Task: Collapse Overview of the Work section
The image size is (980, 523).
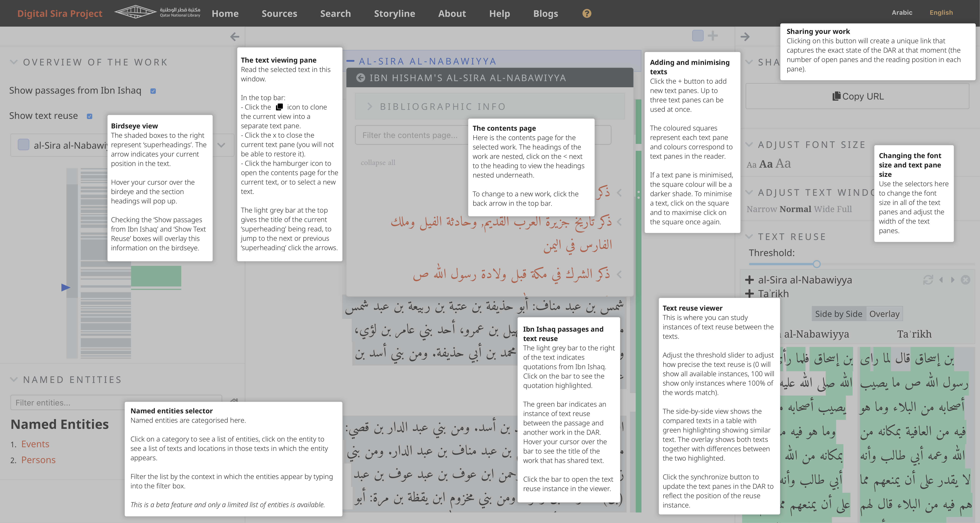Action: click(14, 62)
